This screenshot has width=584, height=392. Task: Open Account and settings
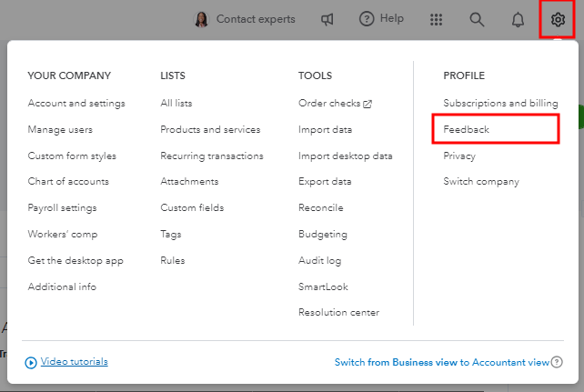[76, 103]
